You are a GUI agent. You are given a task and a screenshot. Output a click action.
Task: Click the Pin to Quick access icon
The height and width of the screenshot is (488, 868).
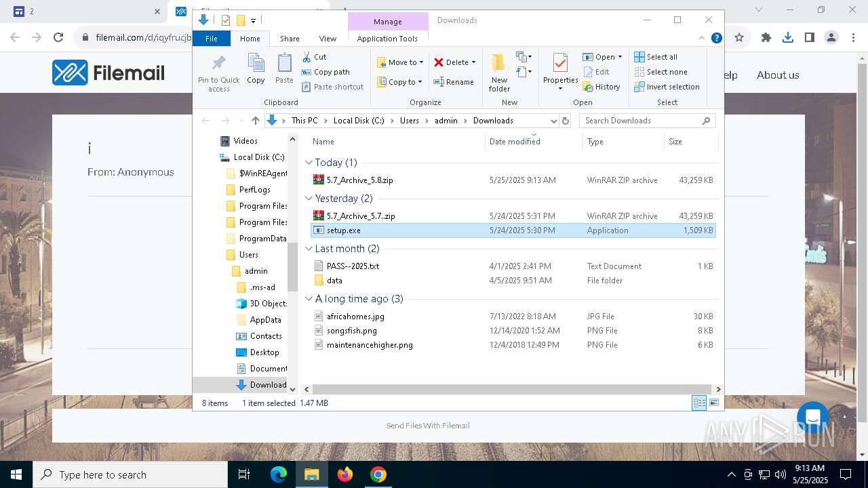coord(218,73)
